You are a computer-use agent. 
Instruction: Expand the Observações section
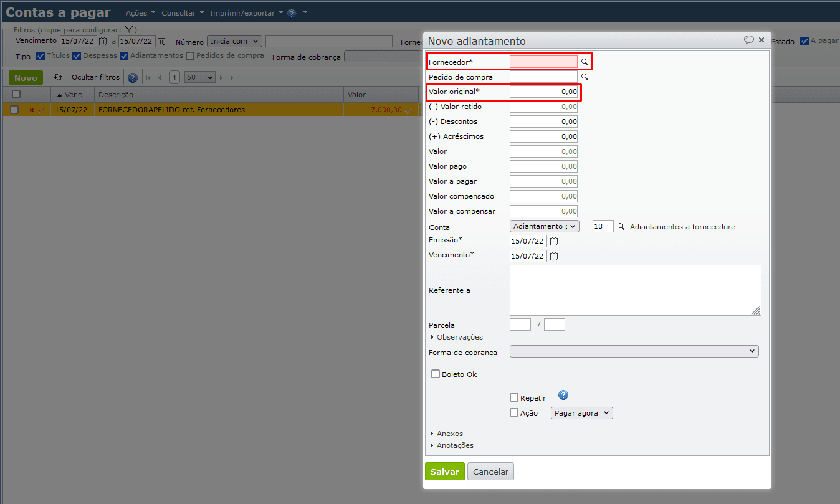[457, 337]
